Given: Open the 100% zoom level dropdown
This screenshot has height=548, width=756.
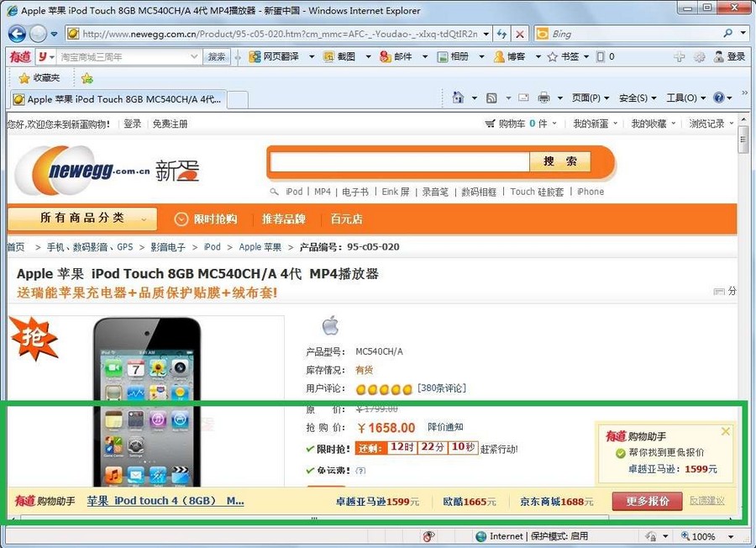Looking at the screenshot, I should tap(704, 536).
